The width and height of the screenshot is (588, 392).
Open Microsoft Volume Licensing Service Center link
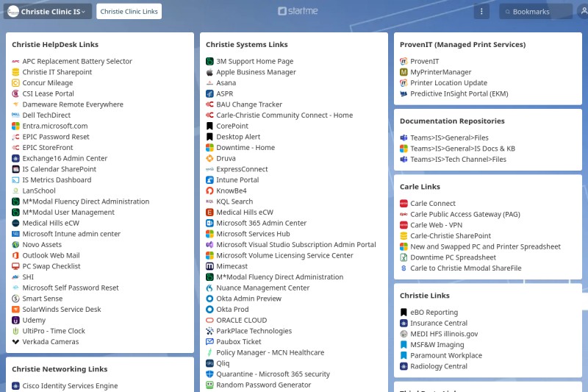[x=284, y=255]
